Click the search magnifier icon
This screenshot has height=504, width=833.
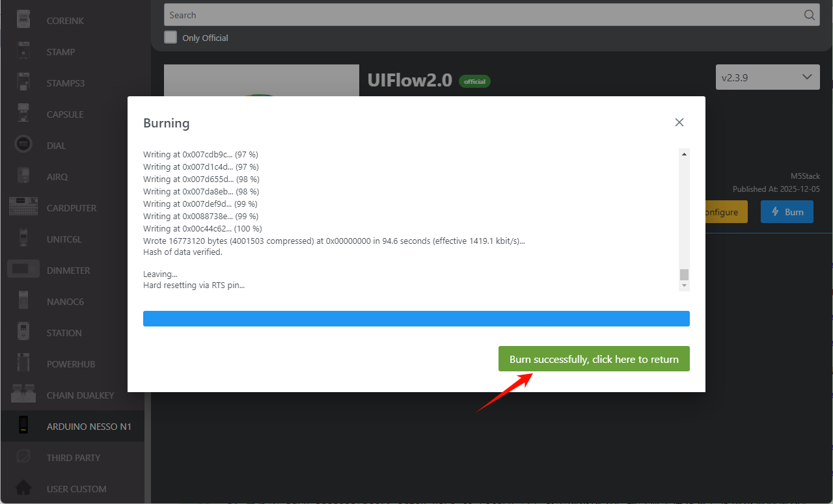pos(809,15)
